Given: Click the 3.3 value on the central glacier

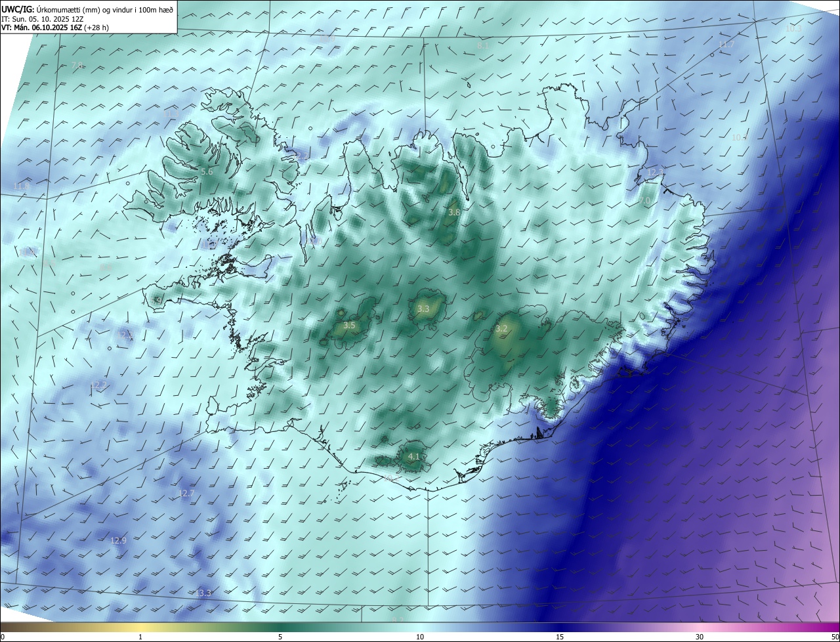Looking at the screenshot, I should tap(423, 309).
